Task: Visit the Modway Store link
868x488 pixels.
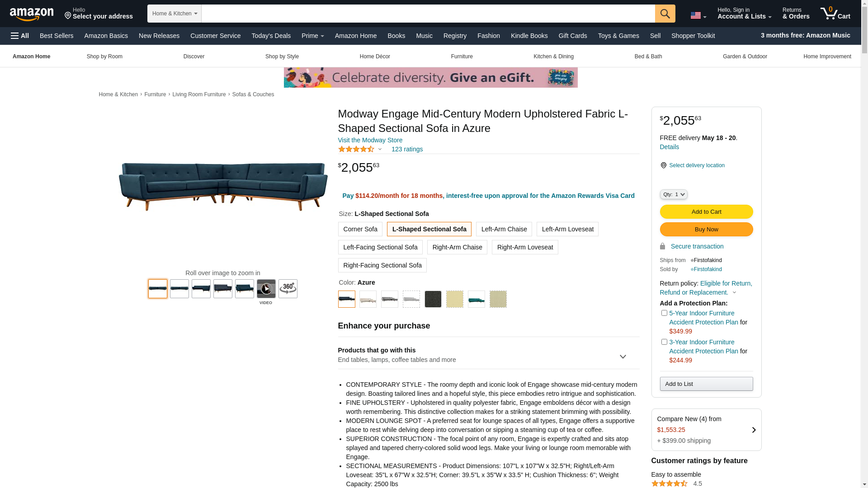Action: (x=370, y=140)
